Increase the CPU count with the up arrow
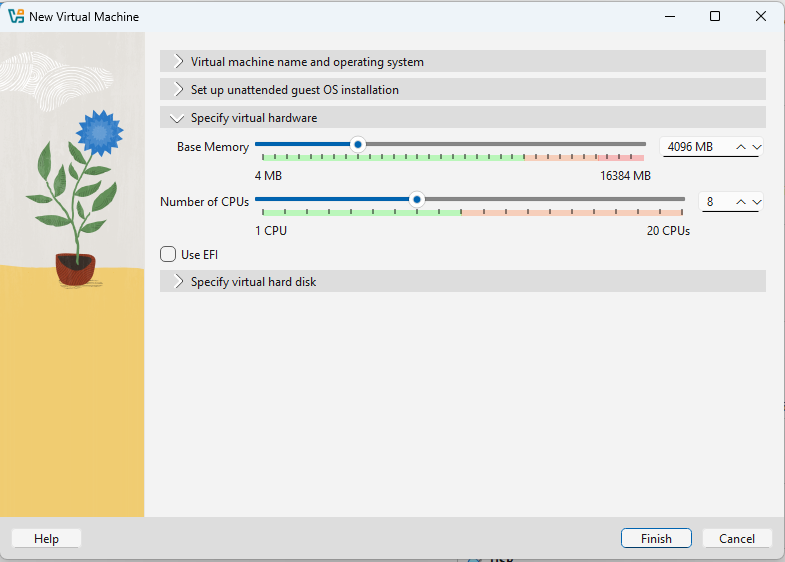 [x=741, y=202]
